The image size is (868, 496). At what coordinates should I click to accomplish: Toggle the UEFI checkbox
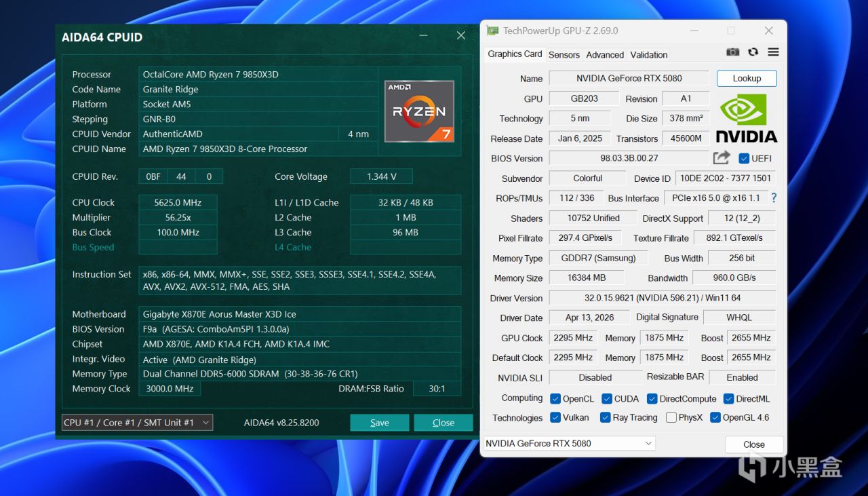click(744, 158)
